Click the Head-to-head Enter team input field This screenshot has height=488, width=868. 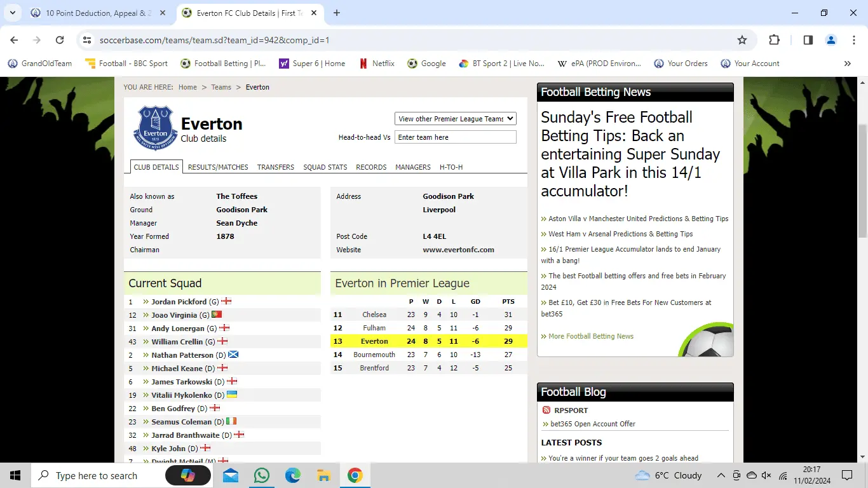click(x=455, y=137)
